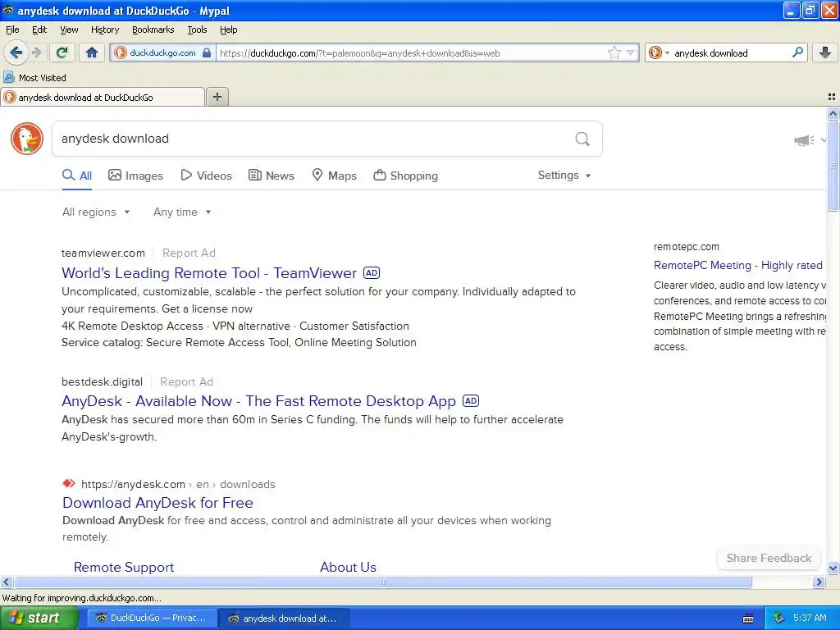This screenshot has height=630, width=840.
Task: Click the Forward arrow button
Action: pos(36,52)
